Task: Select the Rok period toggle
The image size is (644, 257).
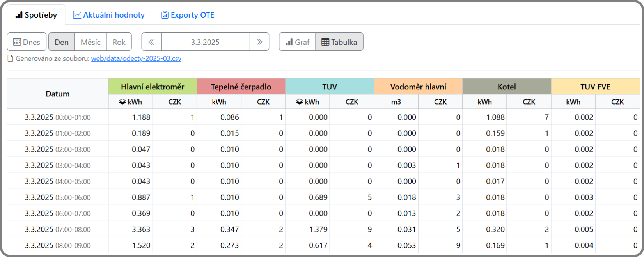Action: (119, 42)
